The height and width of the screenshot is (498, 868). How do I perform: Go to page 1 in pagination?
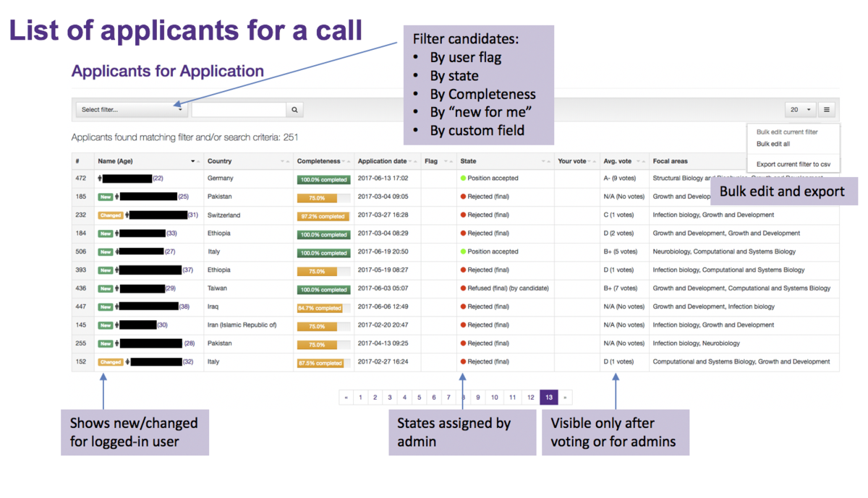[x=360, y=398]
